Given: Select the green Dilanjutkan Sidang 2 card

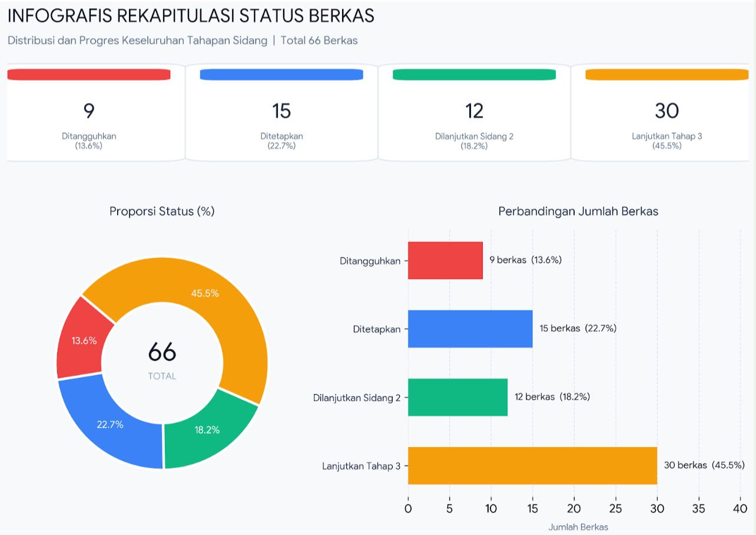Looking at the screenshot, I should tap(474, 113).
